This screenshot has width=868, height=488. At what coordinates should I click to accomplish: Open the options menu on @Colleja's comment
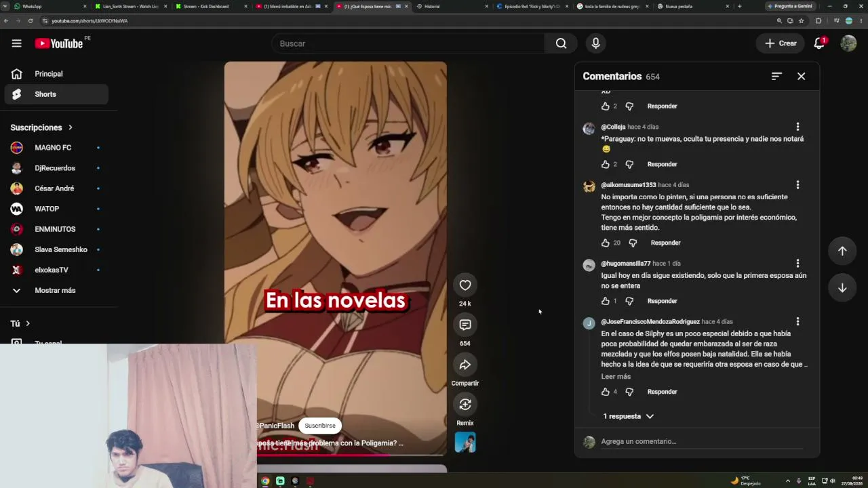tap(797, 127)
